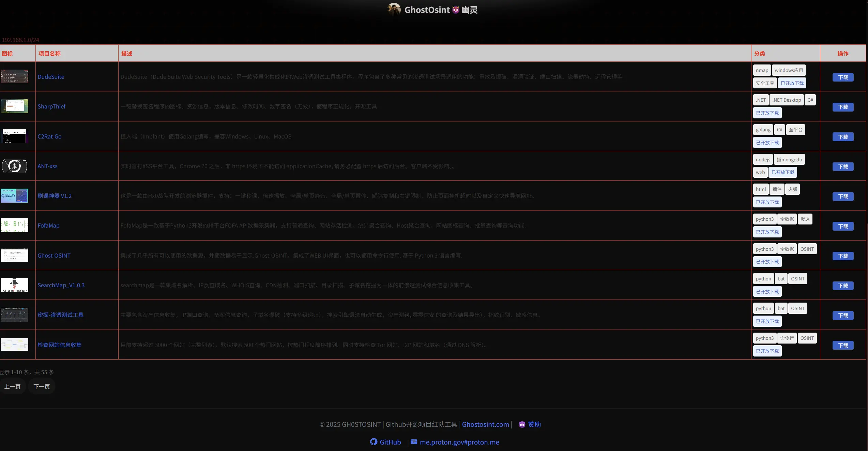Screen dimensions: 868x451
Task: Select the 命令行 tag
Action: tap(787, 338)
